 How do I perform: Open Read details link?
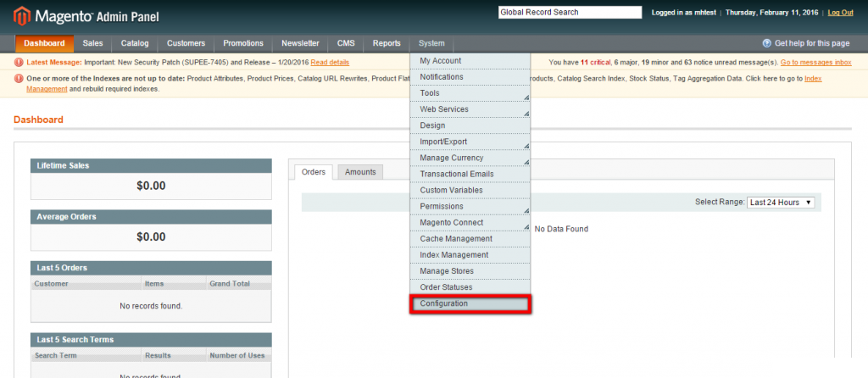click(330, 63)
